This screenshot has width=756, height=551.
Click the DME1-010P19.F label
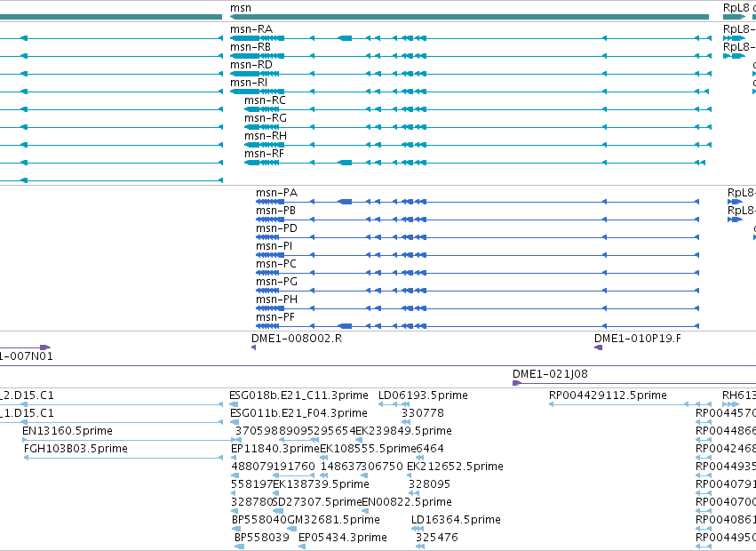(x=638, y=339)
